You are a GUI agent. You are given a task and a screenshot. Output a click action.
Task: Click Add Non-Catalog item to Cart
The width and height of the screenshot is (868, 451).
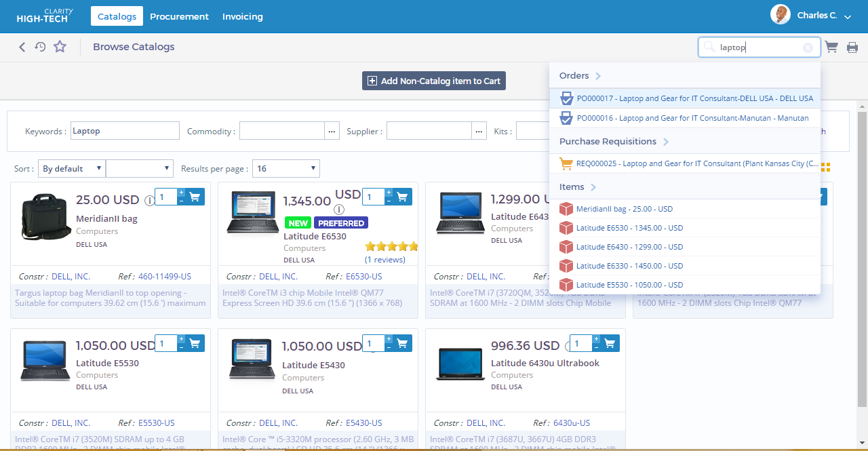point(434,81)
